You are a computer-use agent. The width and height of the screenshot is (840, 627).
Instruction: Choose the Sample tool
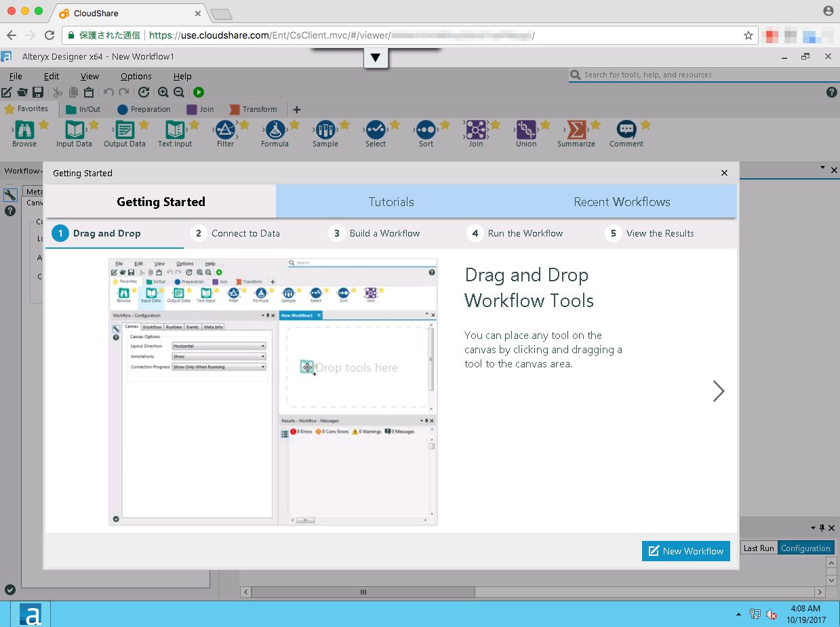[x=325, y=129]
